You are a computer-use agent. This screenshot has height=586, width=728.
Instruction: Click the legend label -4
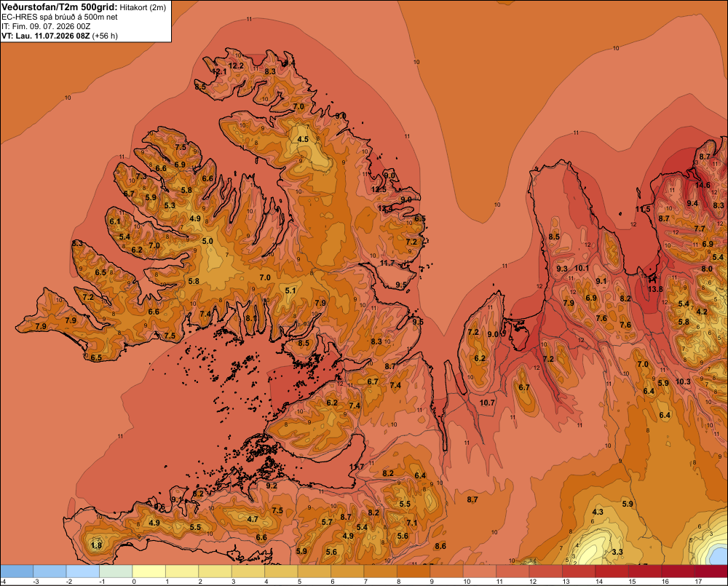pyautogui.click(x=3, y=582)
